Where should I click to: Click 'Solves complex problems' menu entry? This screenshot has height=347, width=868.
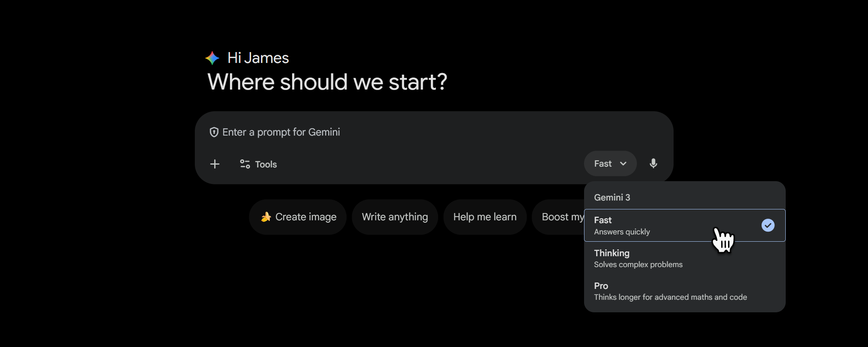[638, 265]
